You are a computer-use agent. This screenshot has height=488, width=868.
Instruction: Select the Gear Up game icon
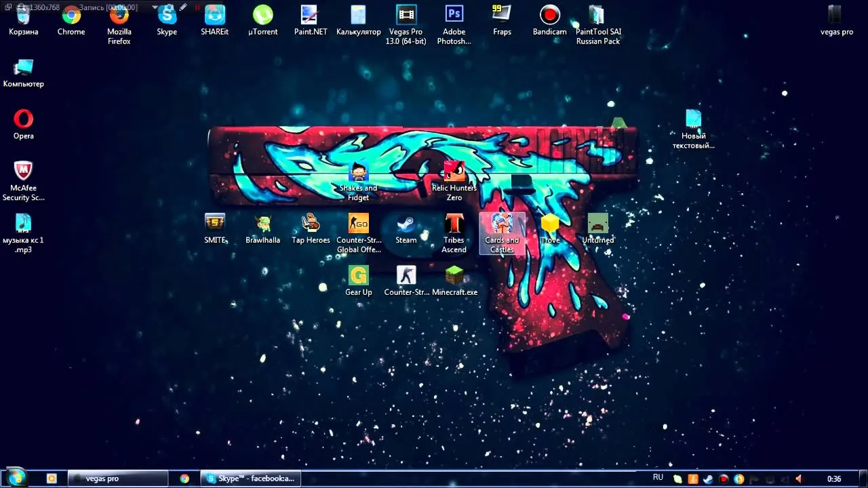359,281
